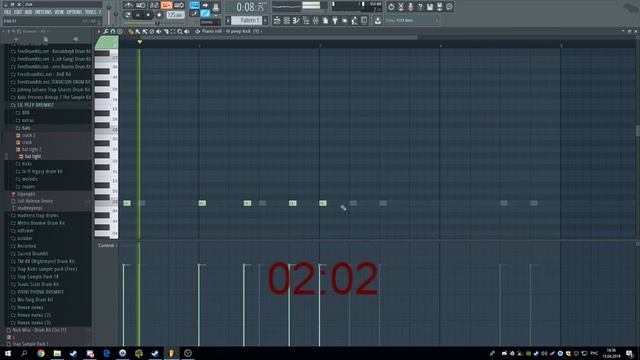Open the PATTERNS menu
The image size is (640, 360).
(x=43, y=12)
